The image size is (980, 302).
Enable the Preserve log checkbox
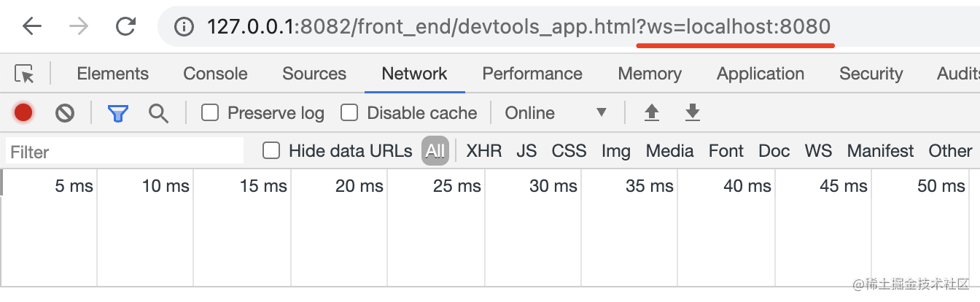coord(210,113)
